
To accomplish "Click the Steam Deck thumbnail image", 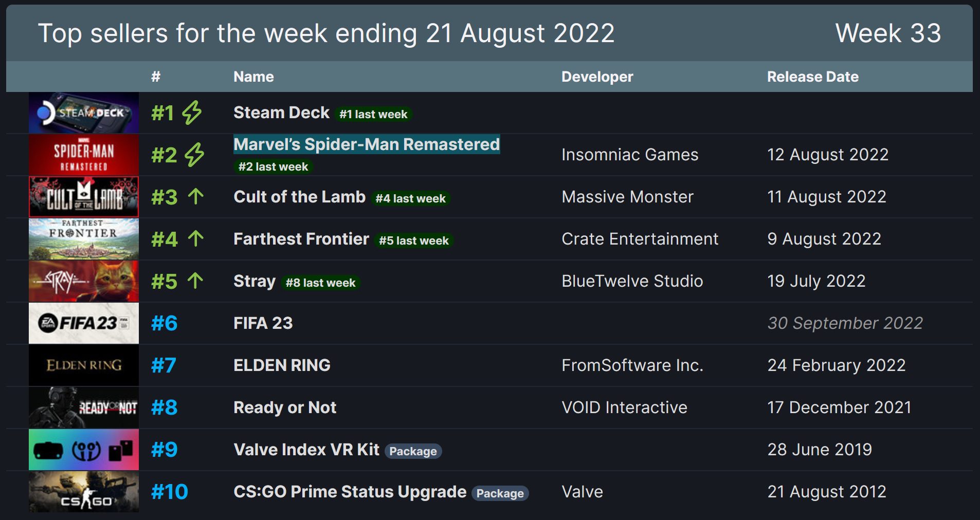I will 84,113.
